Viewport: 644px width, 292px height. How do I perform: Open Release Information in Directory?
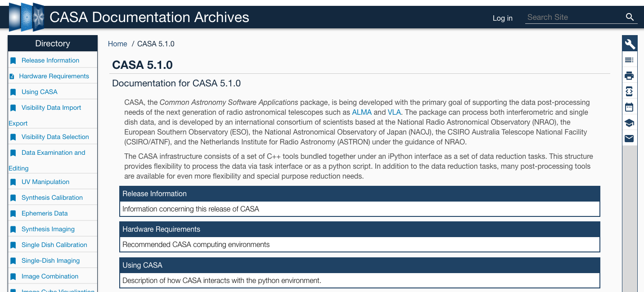click(x=50, y=60)
